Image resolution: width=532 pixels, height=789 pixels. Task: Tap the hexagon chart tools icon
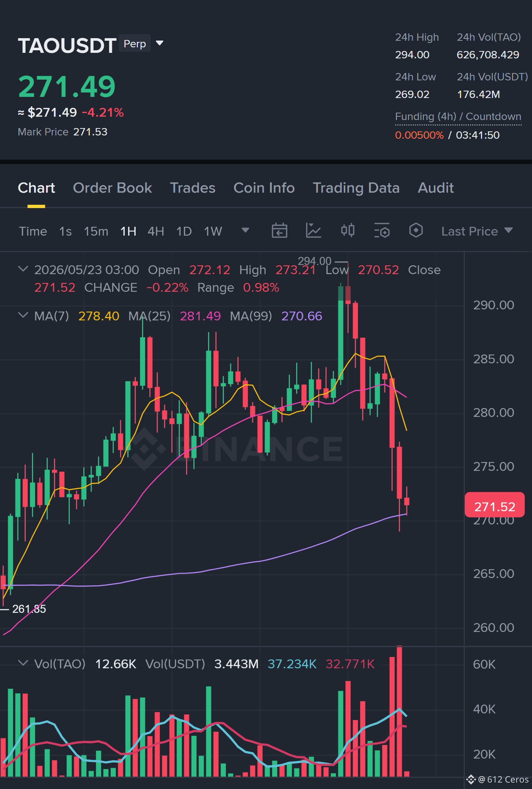[416, 231]
